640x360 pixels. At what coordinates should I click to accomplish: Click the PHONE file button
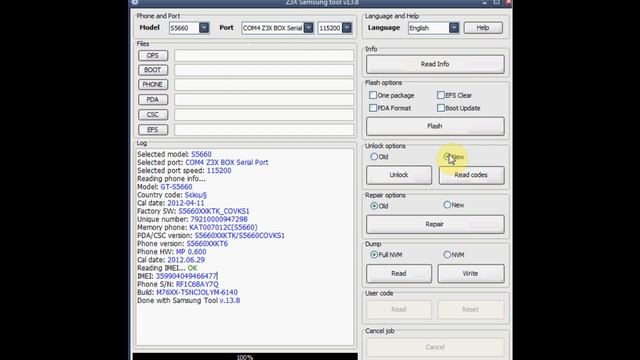point(153,84)
